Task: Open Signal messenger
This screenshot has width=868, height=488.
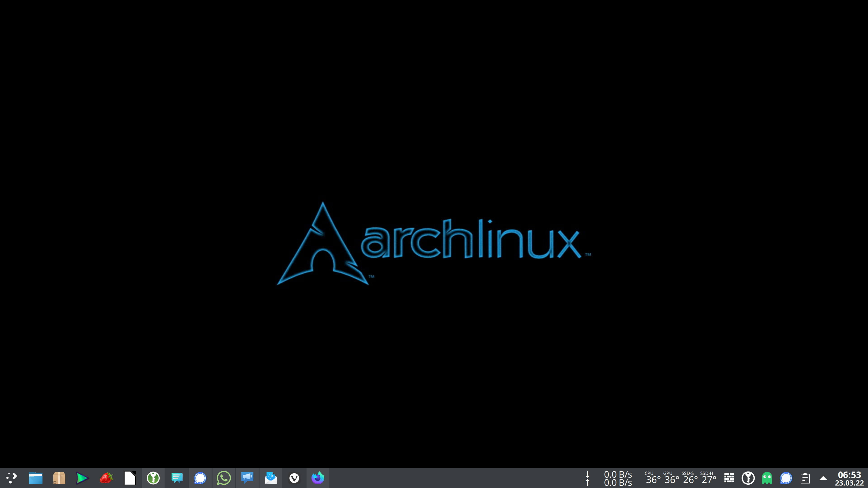Action: (200, 478)
